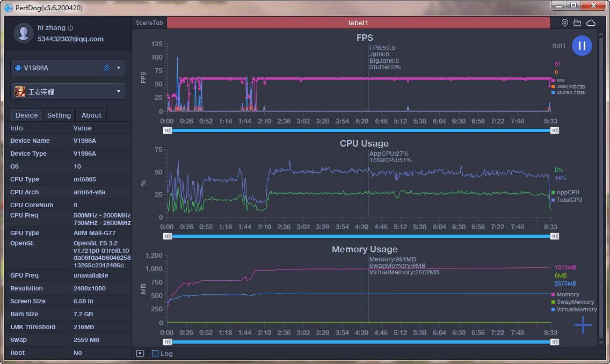Screen dimensions: 610x364
Task: Open the folder icon for saved records
Action: coord(577,23)
